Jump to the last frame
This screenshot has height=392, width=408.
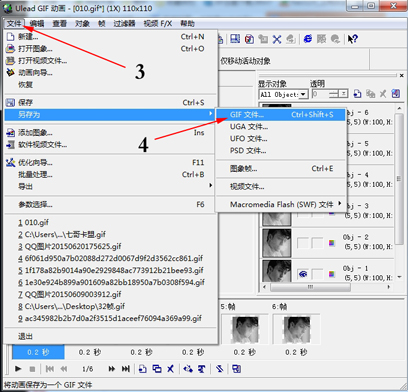[x=125, y=369]
